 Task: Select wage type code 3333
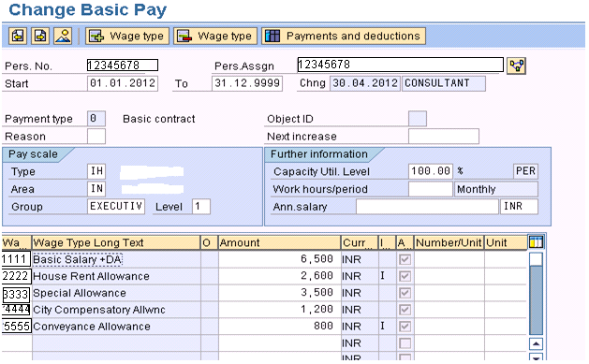[16, 294]
